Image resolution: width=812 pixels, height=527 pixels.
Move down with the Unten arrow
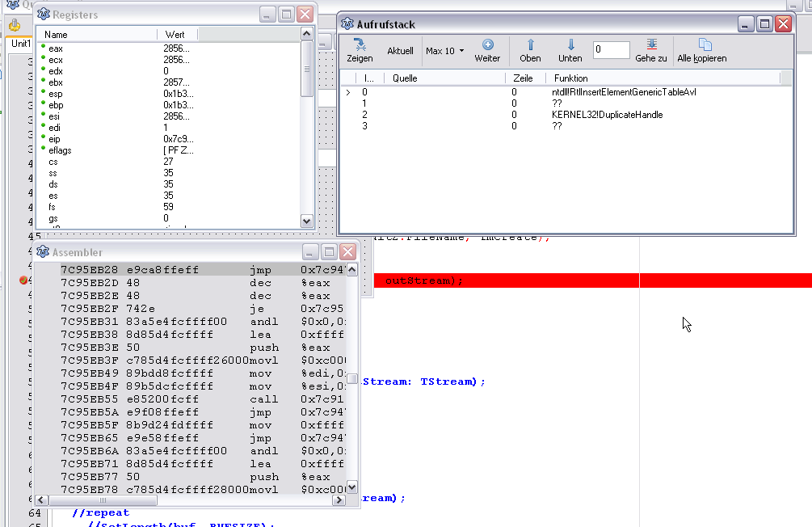(570, 45)
